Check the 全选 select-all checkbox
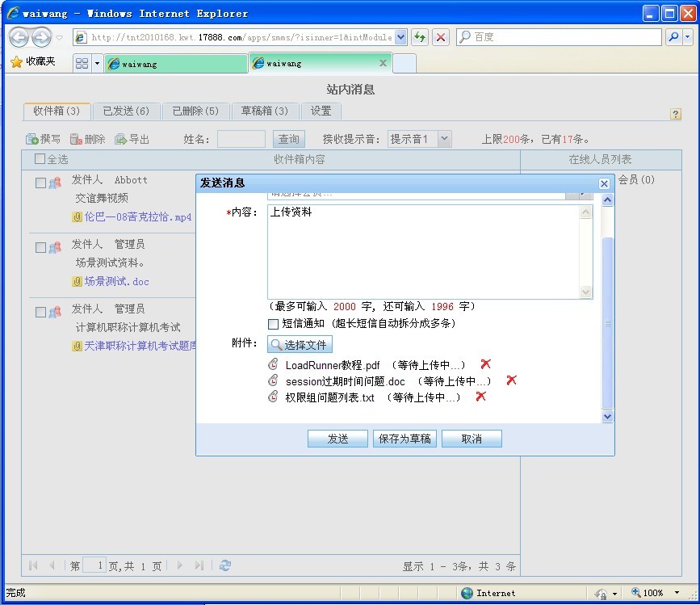This screenshot has height=605, width=700. (40, 159)
